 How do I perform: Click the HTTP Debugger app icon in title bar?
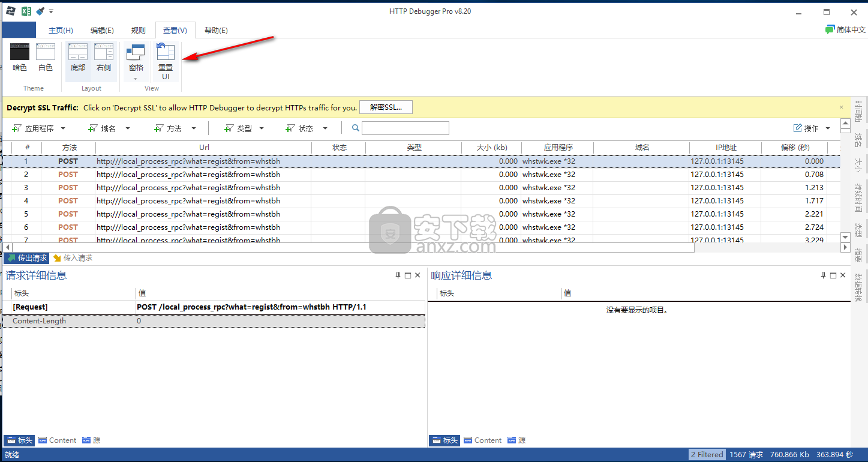pos(10,11)
